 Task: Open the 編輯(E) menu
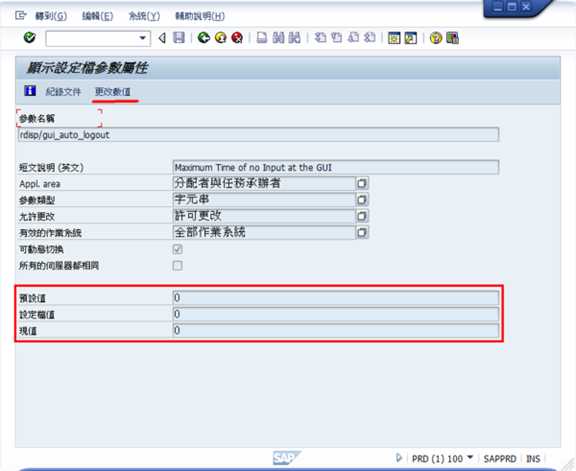[x=97, y=16]
